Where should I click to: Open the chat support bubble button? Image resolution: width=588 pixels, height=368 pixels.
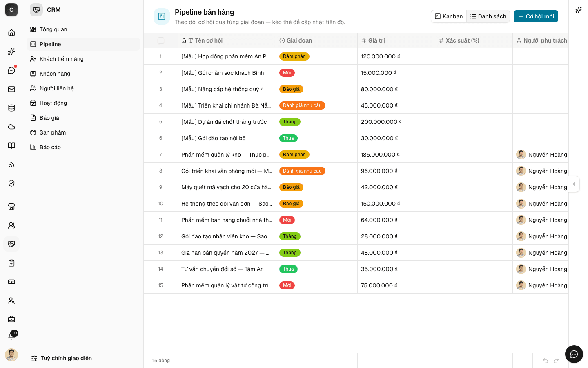click(574, 354)
